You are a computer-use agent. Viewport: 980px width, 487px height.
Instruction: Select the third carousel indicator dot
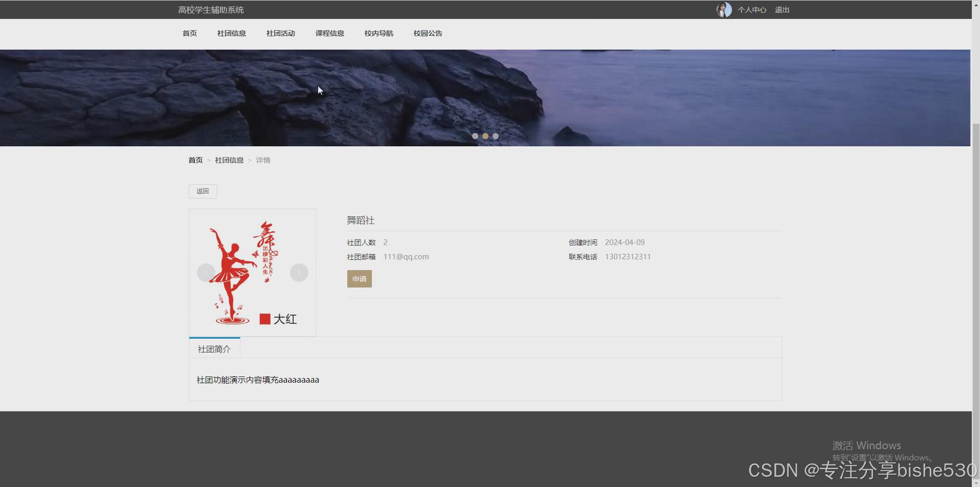[496, 136]
